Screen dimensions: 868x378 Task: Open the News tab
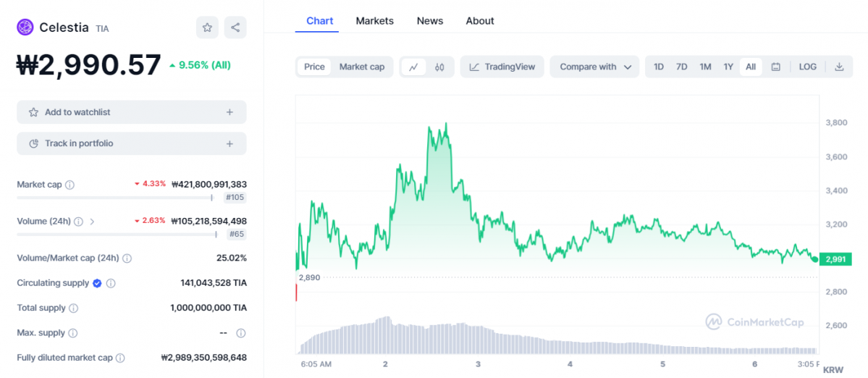coord(429,21)
